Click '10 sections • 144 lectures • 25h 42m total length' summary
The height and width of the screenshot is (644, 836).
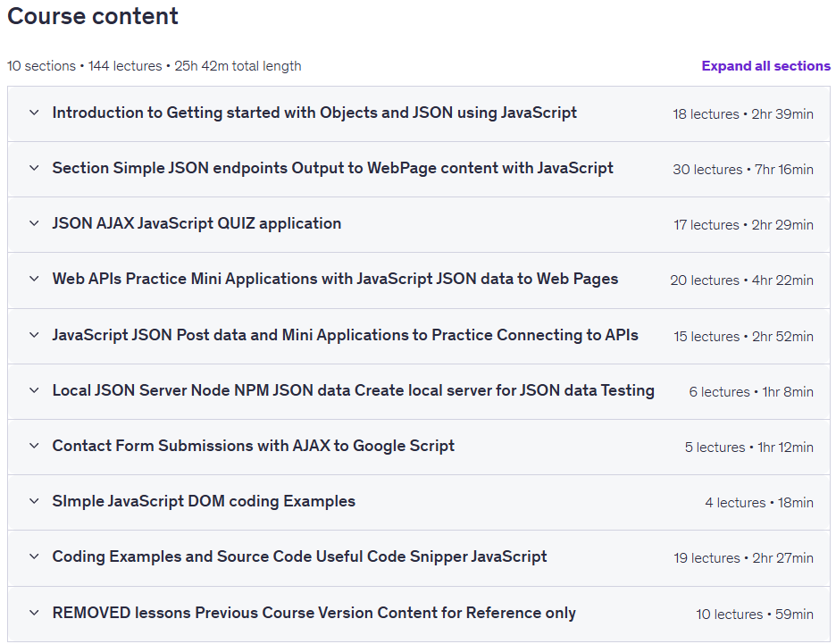click(155, 66)
